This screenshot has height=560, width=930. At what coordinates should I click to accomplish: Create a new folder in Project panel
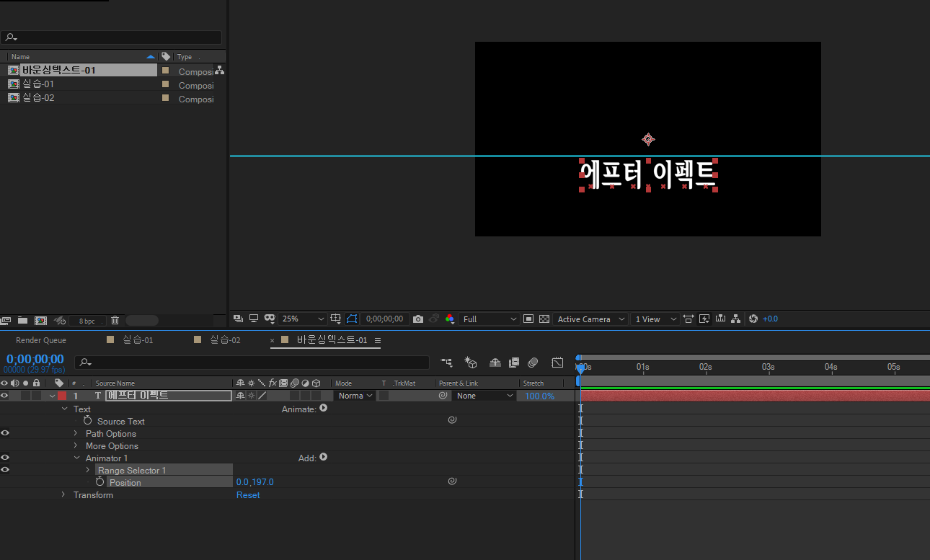22,321
